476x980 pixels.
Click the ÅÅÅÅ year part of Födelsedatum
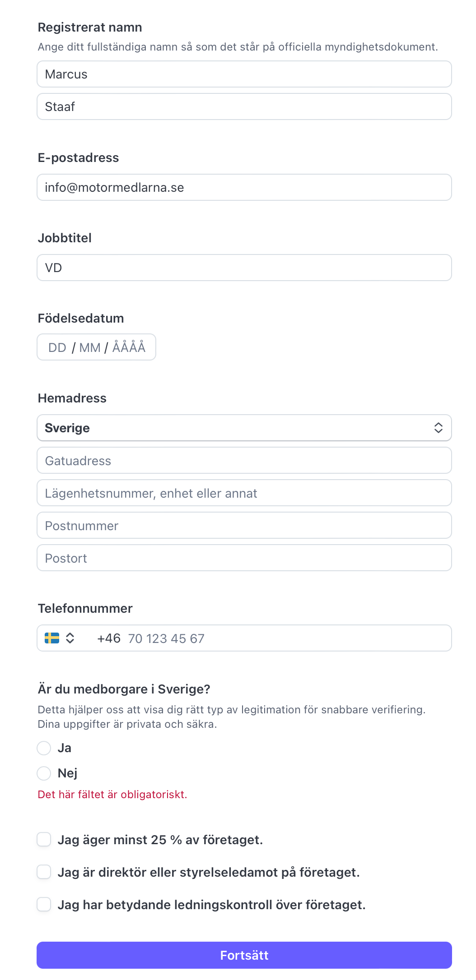tap(129, 347)
